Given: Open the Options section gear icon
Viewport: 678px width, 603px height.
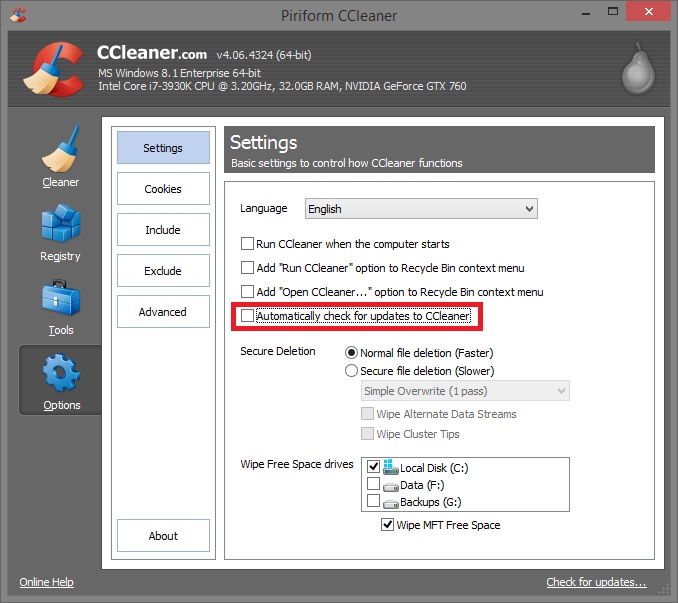Looking at the screenshot, I should (x=61, y=373).
